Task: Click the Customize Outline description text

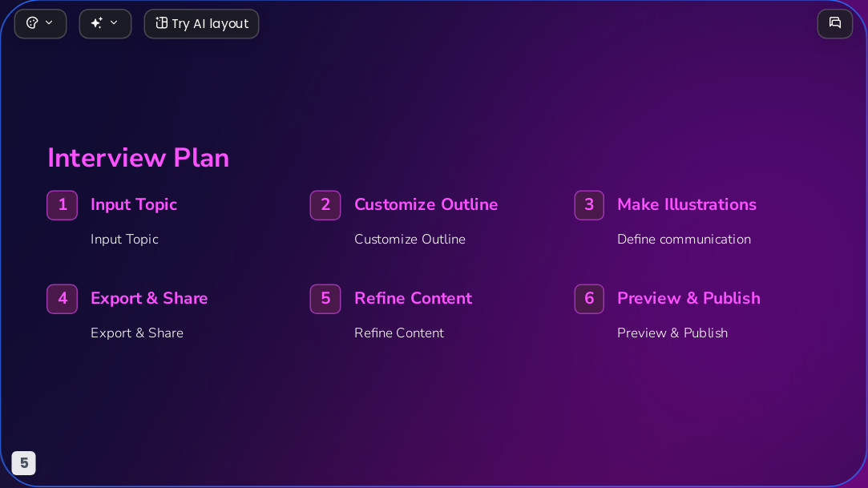Action: point(410,240)
